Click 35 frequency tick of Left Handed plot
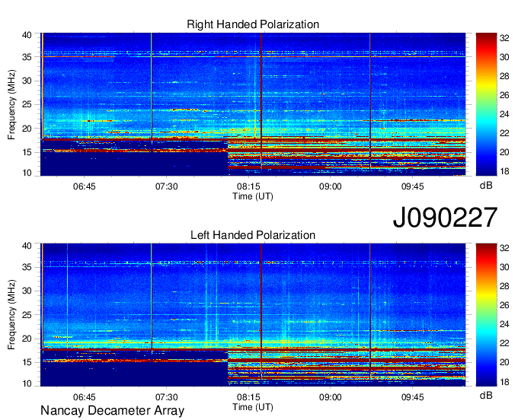This screenshot has width=518, height=420. (x=27, y=268)
